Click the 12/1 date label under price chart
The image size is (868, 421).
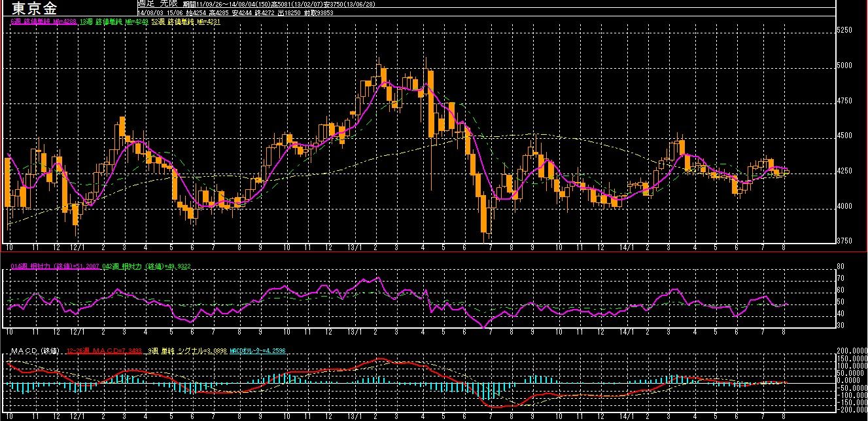point(78,248)
